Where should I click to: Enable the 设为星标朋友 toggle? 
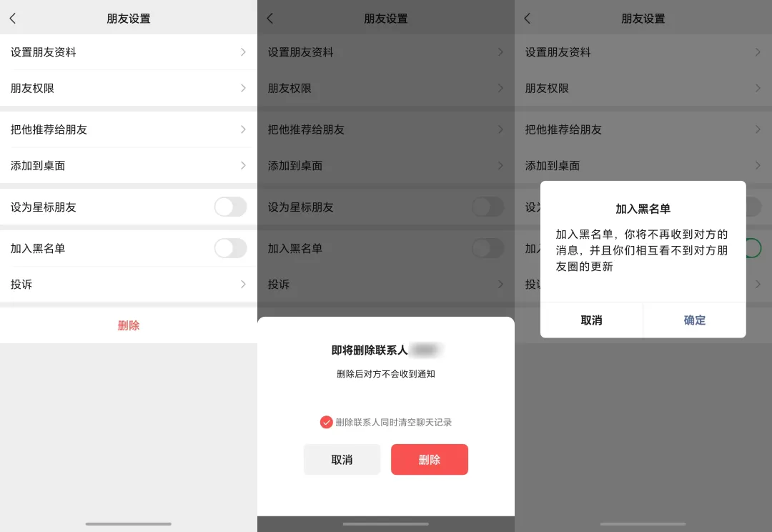(x=230, y=206)
